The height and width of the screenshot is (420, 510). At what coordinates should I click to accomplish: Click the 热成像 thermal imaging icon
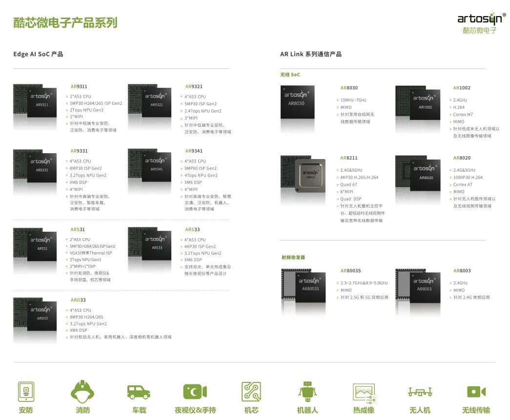(x=364, y=394)
